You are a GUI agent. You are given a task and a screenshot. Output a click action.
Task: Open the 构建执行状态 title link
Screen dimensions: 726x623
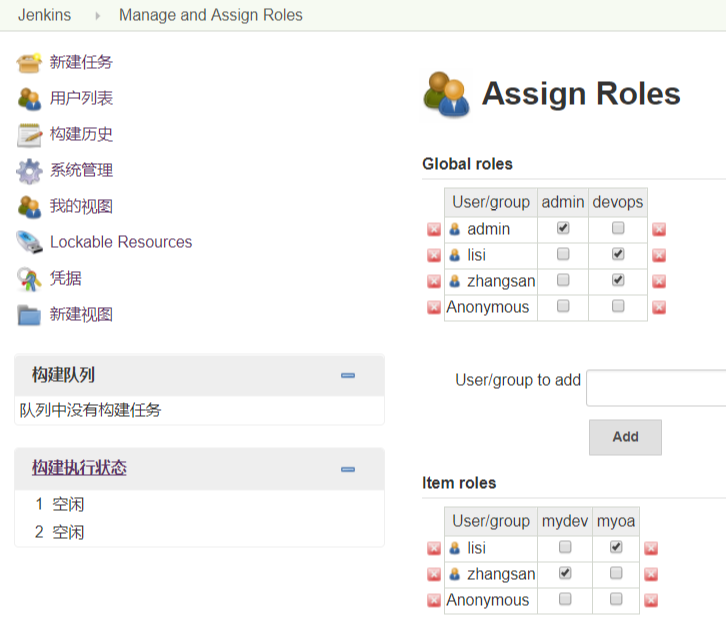pos(79,467)
